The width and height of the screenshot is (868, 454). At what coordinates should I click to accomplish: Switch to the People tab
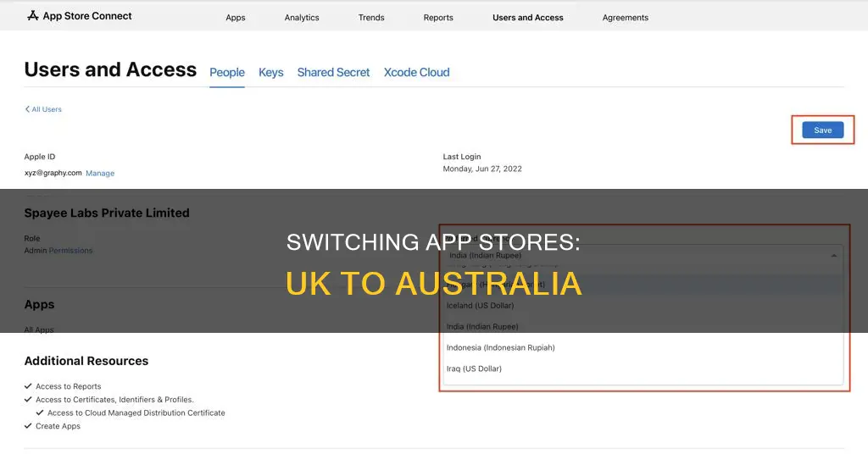click(x=227, y=73)
